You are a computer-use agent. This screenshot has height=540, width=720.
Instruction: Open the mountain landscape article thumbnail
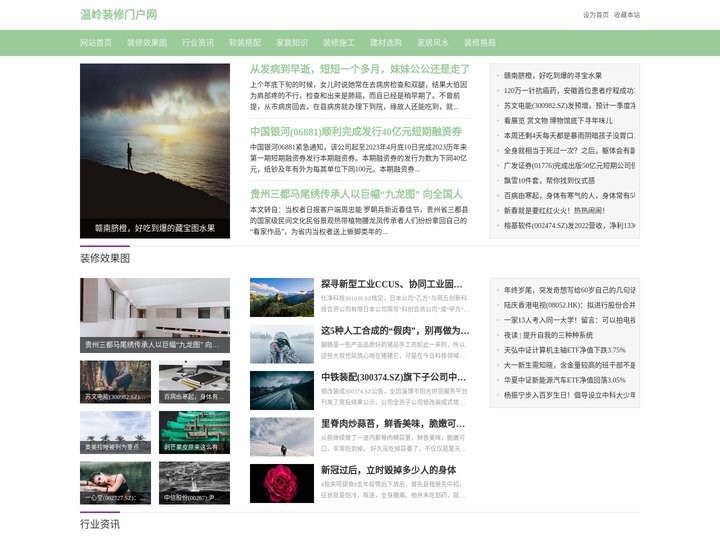click(x=281, y=298)
